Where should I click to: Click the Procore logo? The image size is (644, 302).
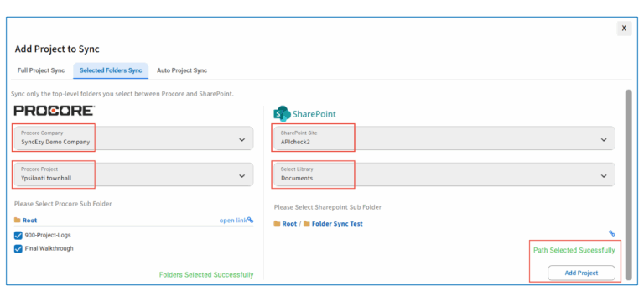pyautogui.click(x=55, y=111)
